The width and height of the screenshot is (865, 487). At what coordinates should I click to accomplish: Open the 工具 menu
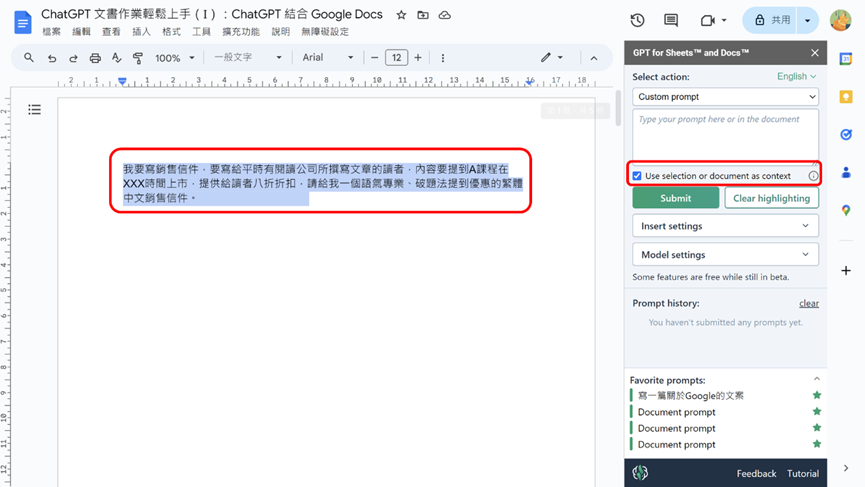(x=201, y=32)
